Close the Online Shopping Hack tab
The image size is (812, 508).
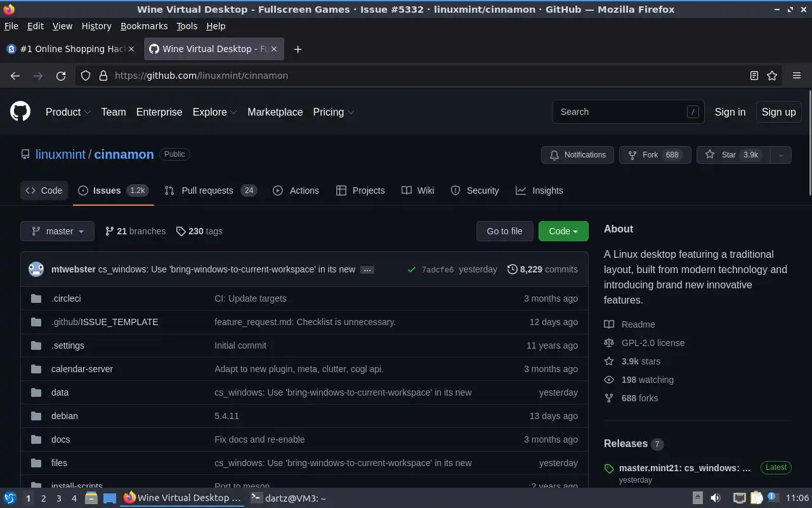coord(131,49)
